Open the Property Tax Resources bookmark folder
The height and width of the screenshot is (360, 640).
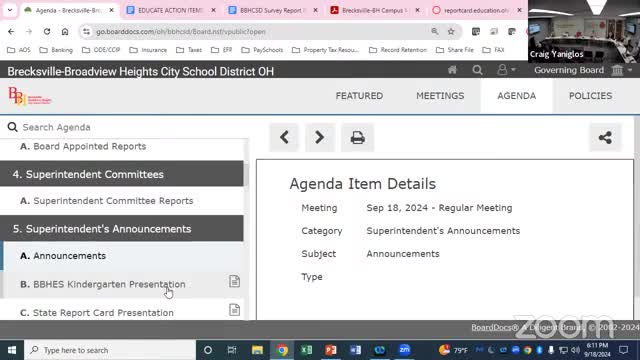point(326,50)
